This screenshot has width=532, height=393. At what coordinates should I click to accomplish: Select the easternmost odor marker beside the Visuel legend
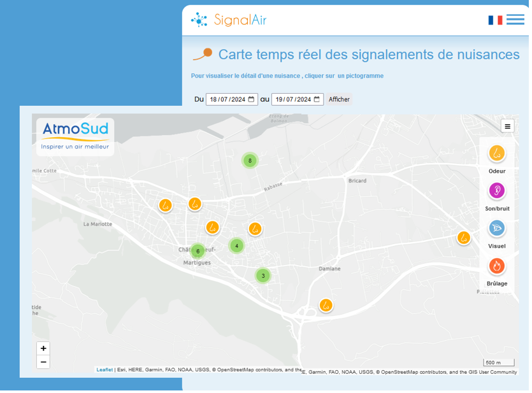click(463, 238)
